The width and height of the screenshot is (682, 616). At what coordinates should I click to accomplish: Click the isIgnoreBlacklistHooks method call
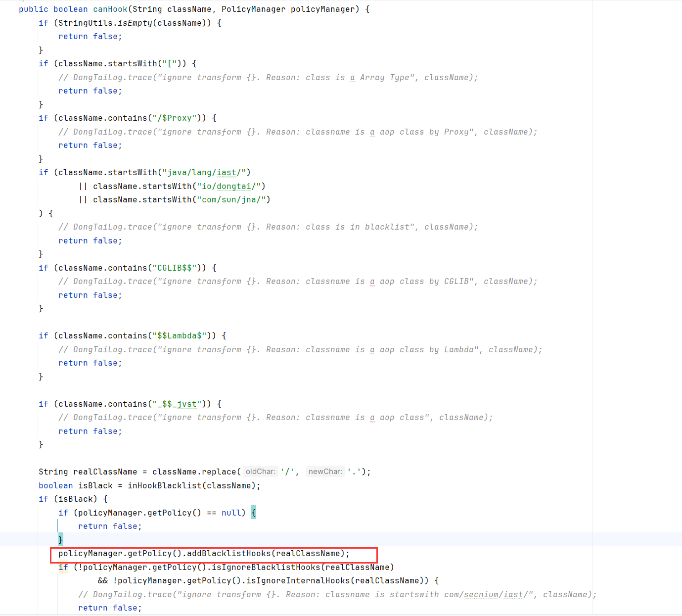tap(266, 568)
